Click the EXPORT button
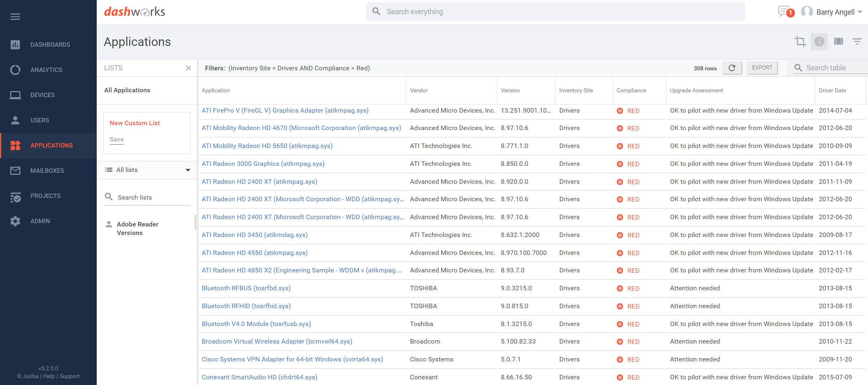This screenshot has width=868, height=385. click(x=762, y=67)
